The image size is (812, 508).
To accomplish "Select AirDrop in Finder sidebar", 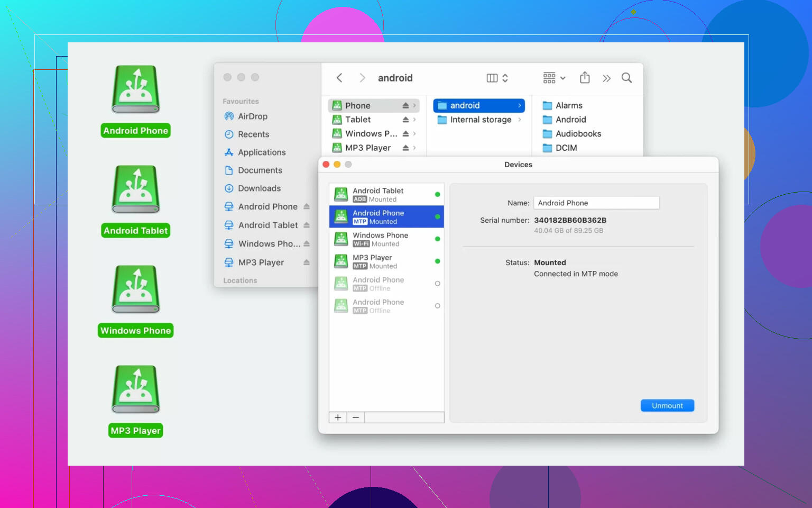I will click(x=253, y=116).
